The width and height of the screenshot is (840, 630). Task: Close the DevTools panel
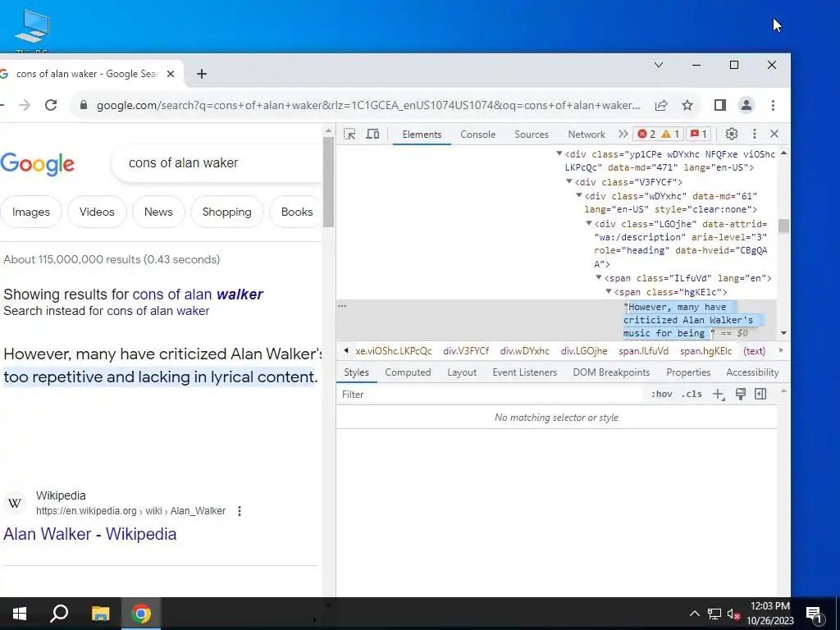coord(774,134)
